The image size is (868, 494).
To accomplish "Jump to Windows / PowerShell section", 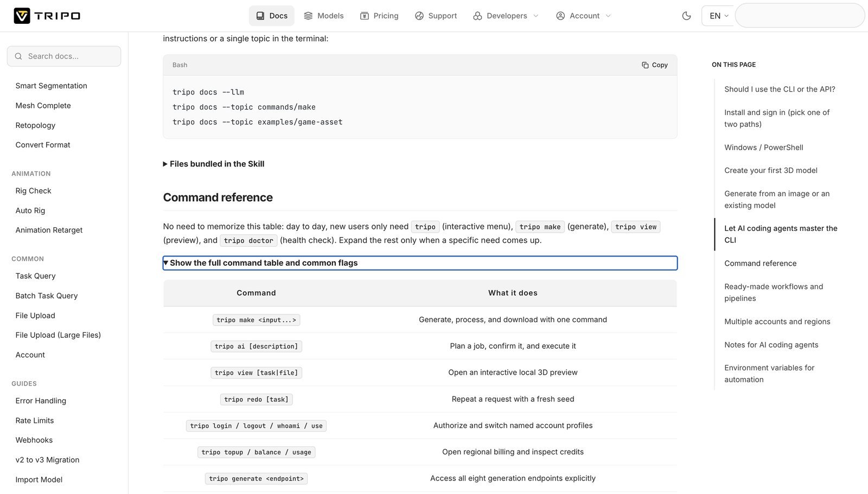I will [x=764, y=147].
